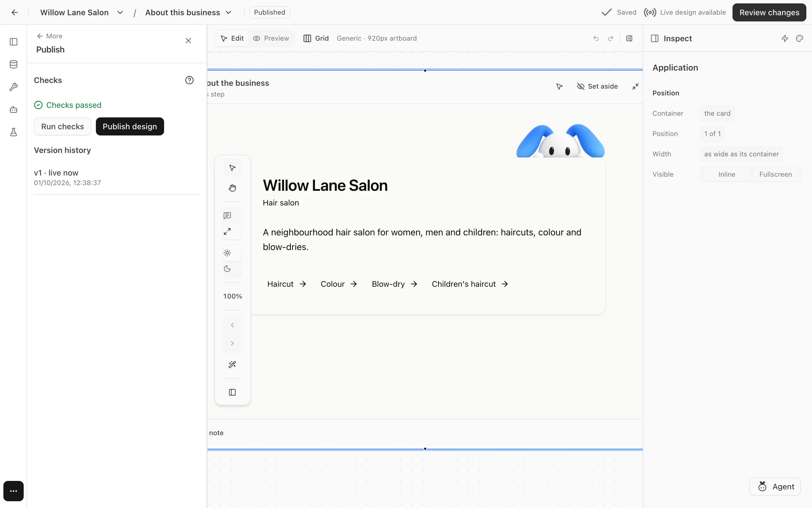
Task: Select the hand pan tool
Action: coord(232,188)
